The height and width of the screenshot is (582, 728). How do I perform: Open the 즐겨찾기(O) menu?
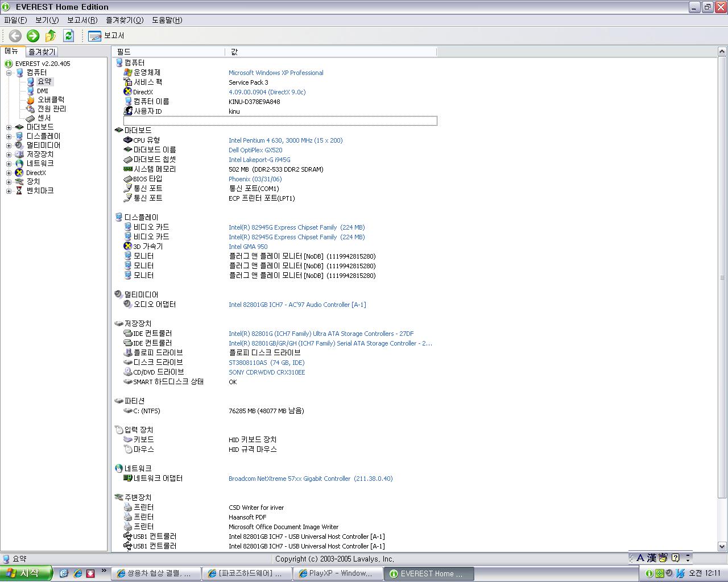(125, 20)
